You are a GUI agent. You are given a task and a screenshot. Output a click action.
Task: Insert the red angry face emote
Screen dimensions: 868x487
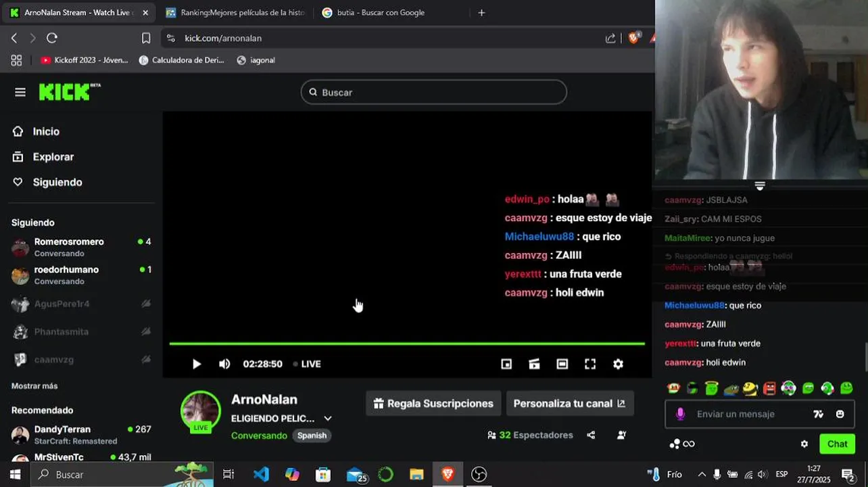(x=769, y=388)
